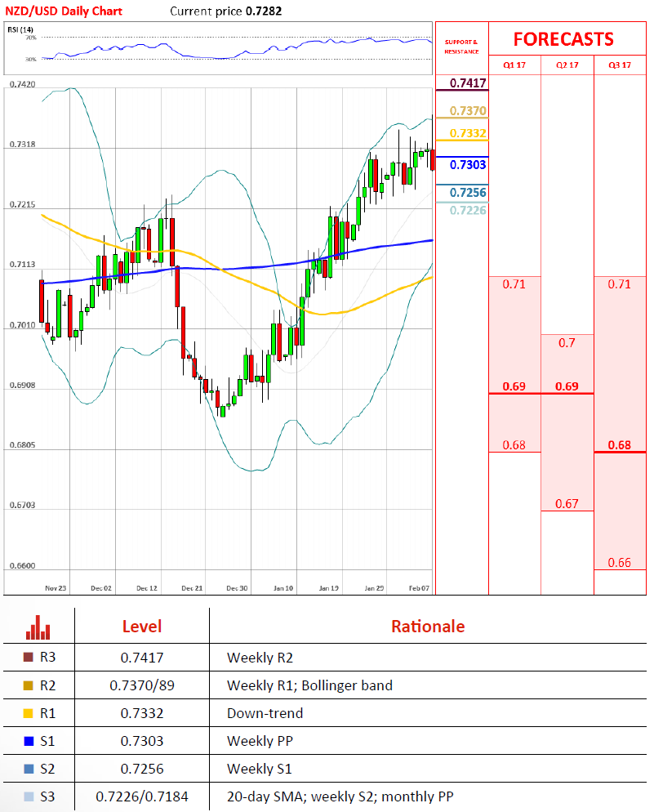Click the Down-trend rationale cell
This screenshot has width=654, height=812.
click(265, 714)
